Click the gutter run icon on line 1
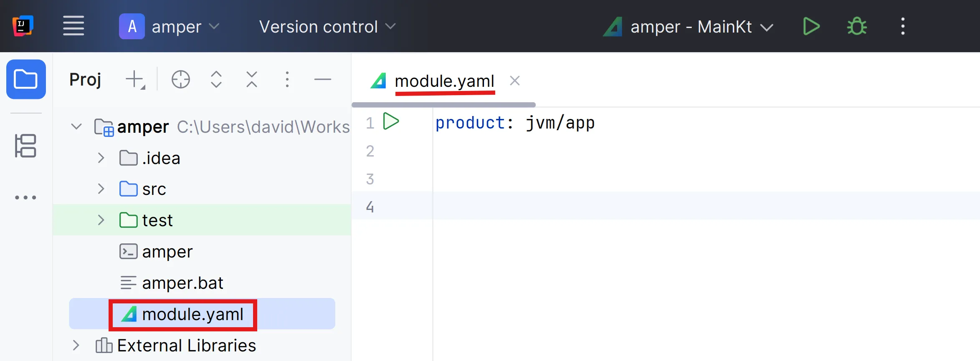The image size is (980, 361). click(x=391, y=122)
